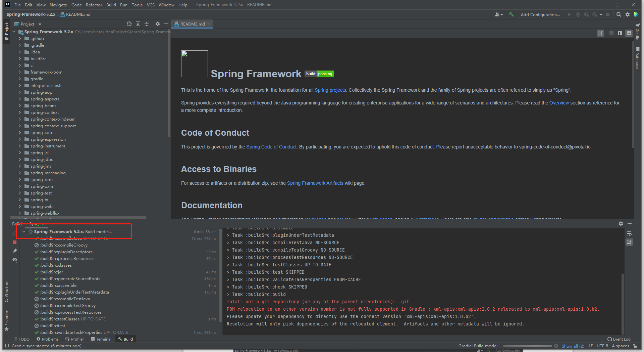Toggle Pin Tab icon in Build panel
The width and height of the screenshot is (644, 352).
[15, 251]
